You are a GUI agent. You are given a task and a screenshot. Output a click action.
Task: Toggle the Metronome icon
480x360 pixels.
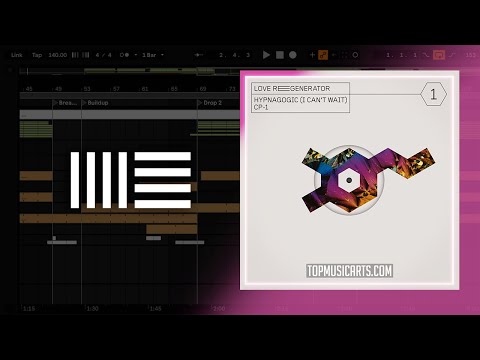[x=124, y=55]
